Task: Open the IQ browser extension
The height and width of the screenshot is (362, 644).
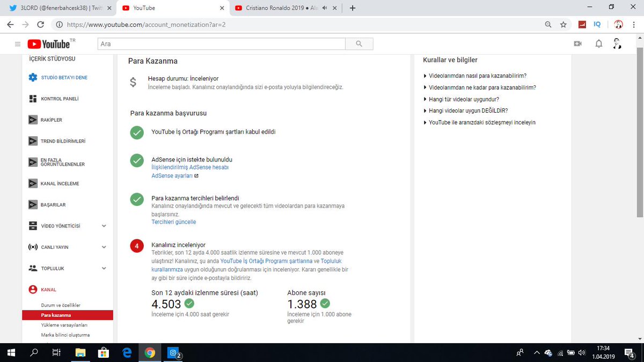Action: [597, 25]
